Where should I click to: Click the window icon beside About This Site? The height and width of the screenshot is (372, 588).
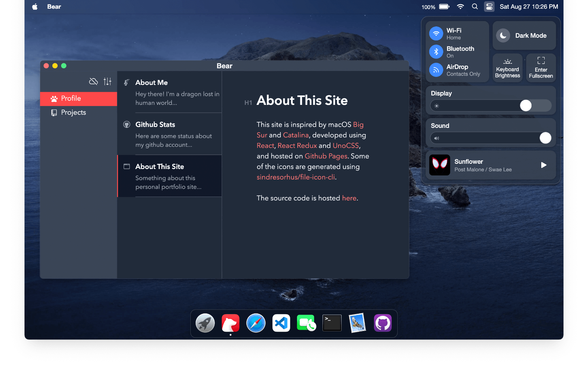tap(127, 166)
